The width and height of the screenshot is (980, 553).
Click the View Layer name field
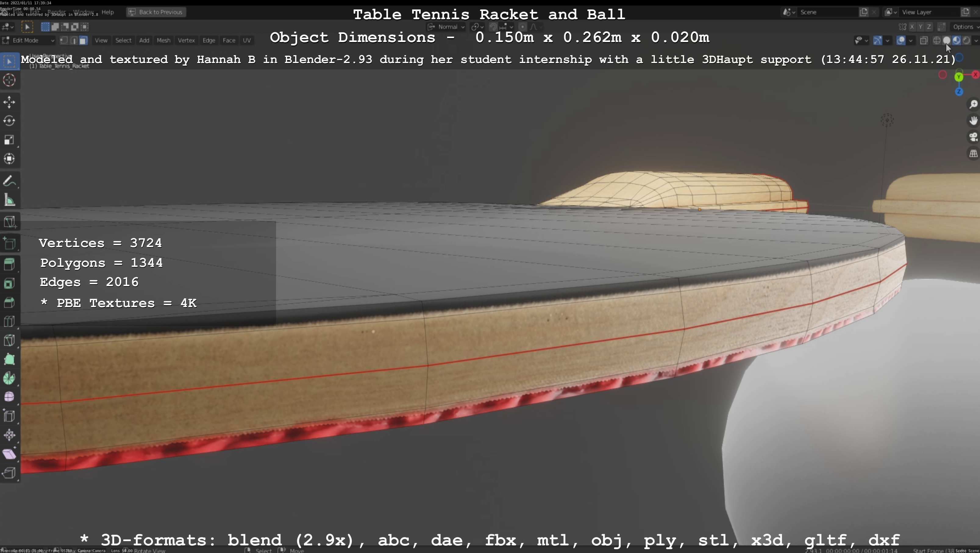pos(929,12)
